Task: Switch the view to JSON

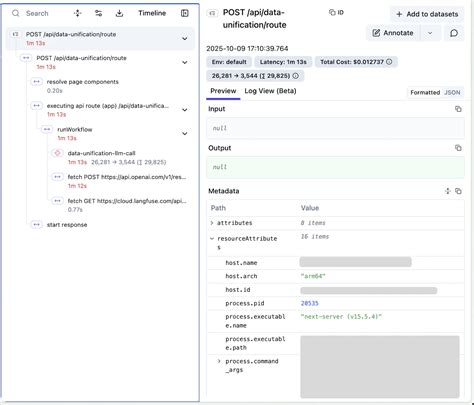Action: click(452, 92)
